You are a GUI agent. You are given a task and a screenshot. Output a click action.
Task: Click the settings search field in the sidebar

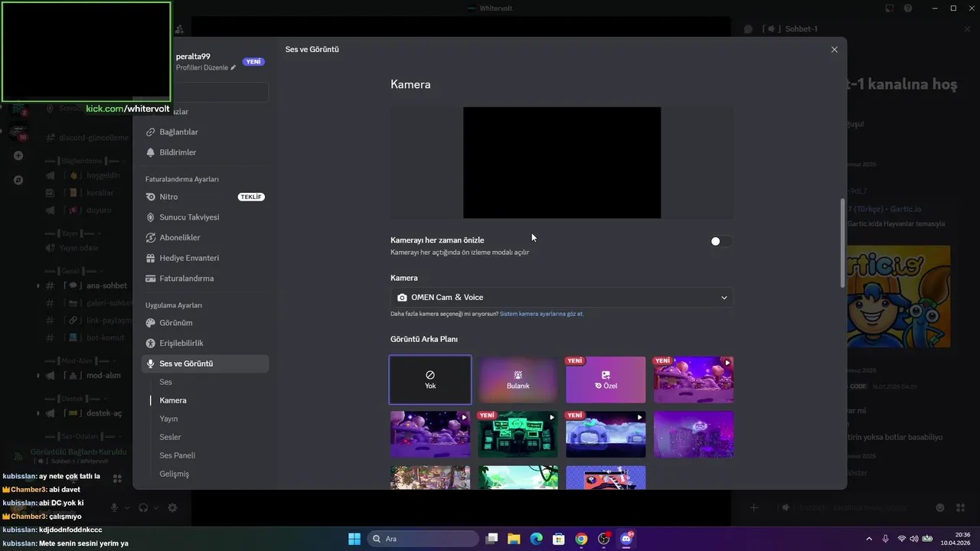click(x=220, y=93)
